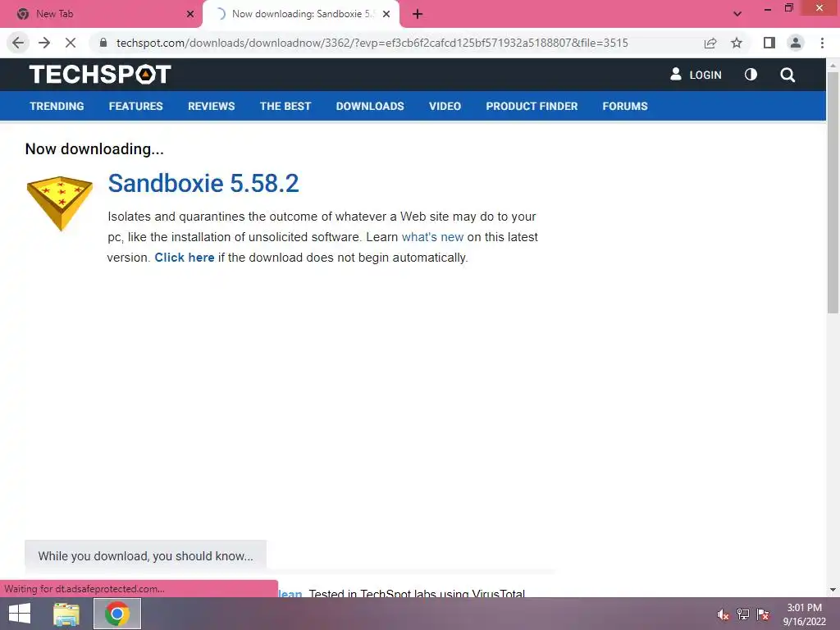Image resolution: width=840 pixels, height=630 pixels.
Task: Select the Now downloading: Sandboxie tab
Action: (x=301, y=14)
